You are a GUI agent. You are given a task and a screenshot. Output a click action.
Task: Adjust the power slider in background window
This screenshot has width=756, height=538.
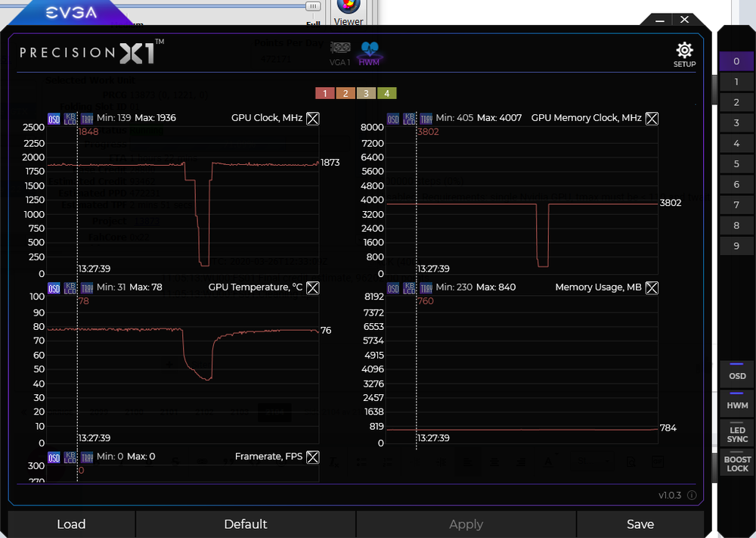313,6
